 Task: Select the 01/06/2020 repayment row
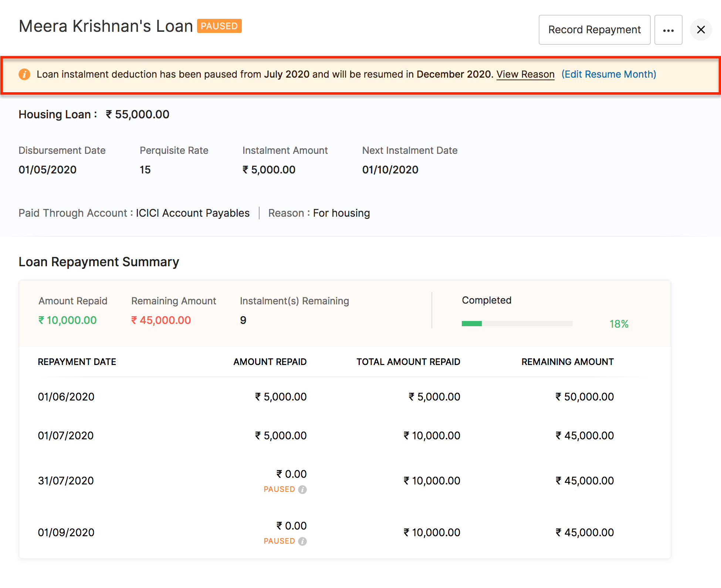[x=66, y=397]
